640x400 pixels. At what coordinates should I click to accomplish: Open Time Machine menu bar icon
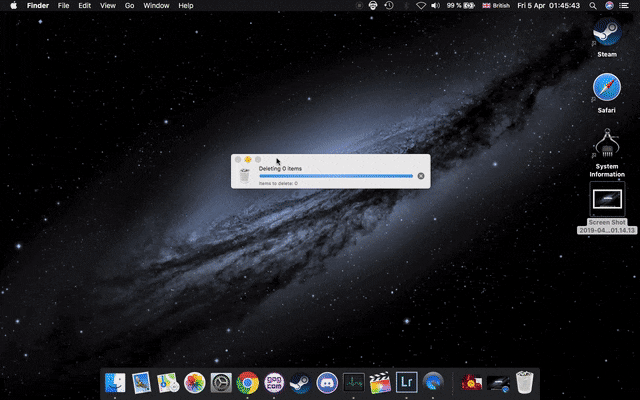pyautogui.click(x=389, y=6)
